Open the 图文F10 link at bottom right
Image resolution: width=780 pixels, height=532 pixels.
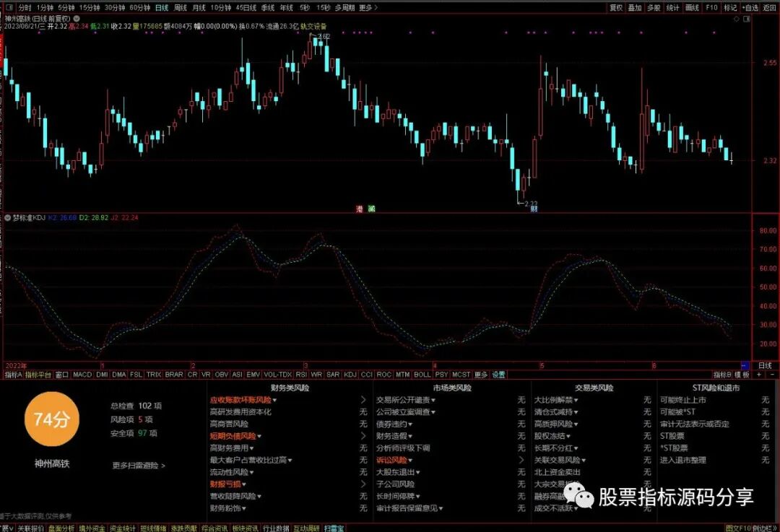738,528
